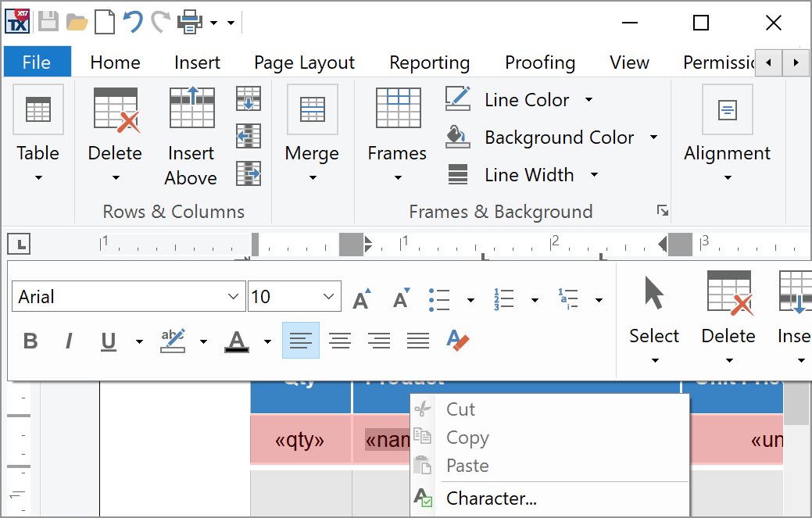
Task: Switch to the Reporting ribbon tab
Action: 429,62
